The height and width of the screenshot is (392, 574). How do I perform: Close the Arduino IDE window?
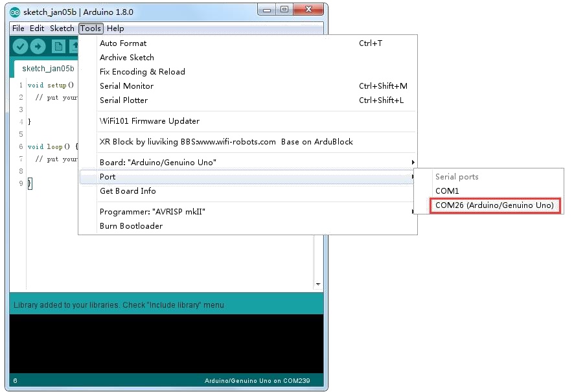tap(308, 10)
